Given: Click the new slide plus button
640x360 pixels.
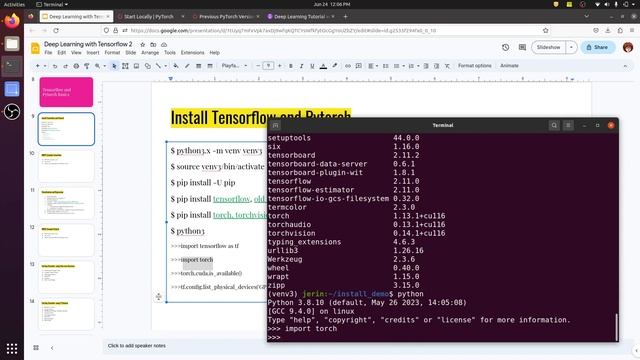Looking at the screenshot, I should pyautogui.click(x=38, y=66).
